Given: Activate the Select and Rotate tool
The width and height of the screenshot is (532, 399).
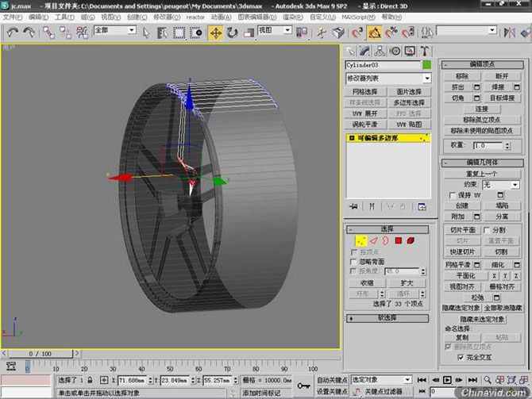Looking at the screenshot, I should pyautogui.click(x=233, y=33).
